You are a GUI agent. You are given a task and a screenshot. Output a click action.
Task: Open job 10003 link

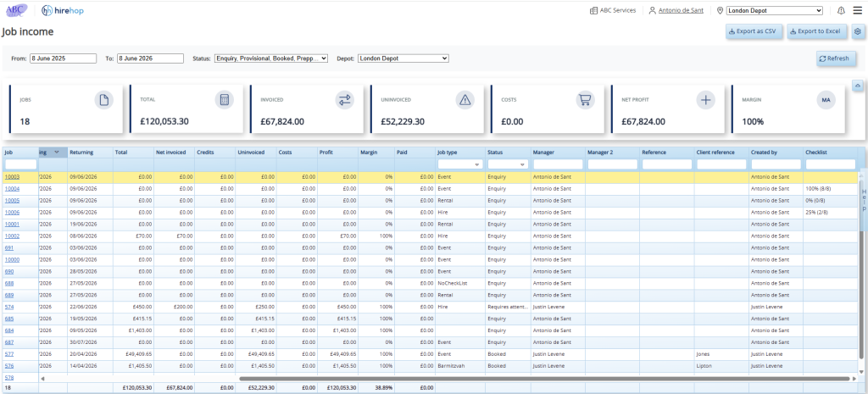pos(12,176)
